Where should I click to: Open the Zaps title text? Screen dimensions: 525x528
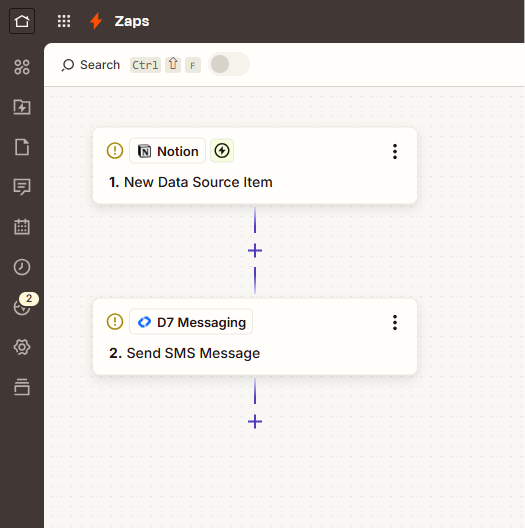132,21
